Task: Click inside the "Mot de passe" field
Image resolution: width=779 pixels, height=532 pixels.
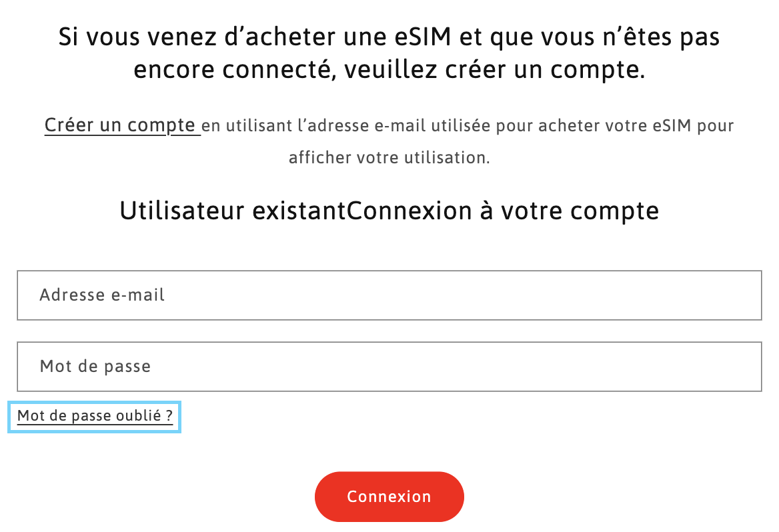Action: click(389, 367)
